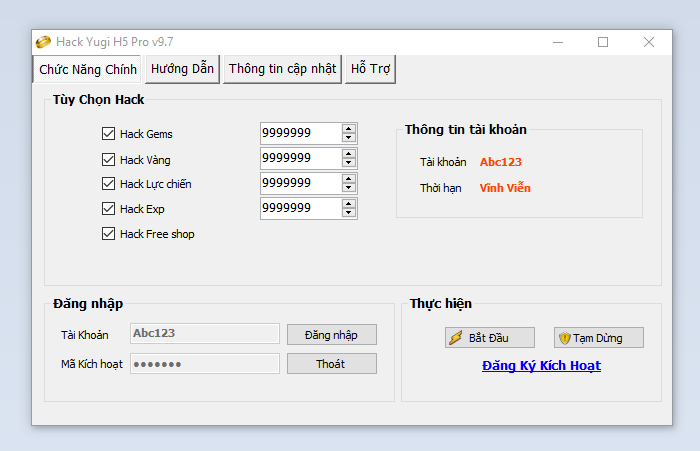Click the app icon in the title bar
Screen dimensions: 700x451
coord(43,42)
